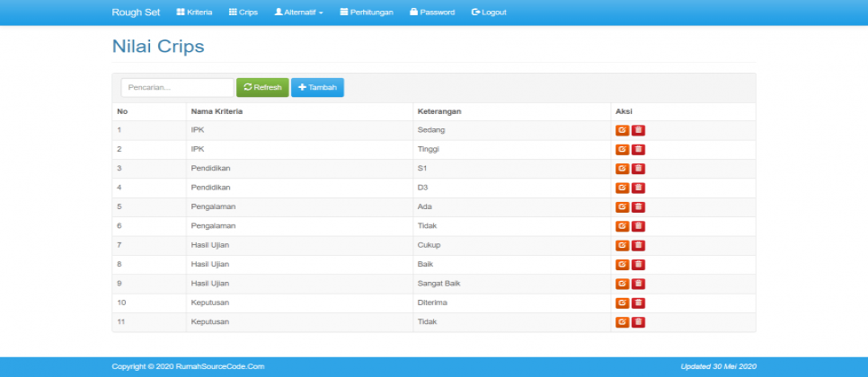Log out via Logout link

489,13
